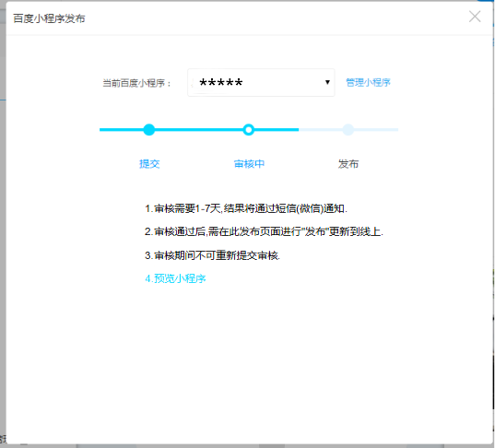Viewport: 495px width, 448px height.
Task: Open the 4.预览小程序 link
Action: coord(175,278)
